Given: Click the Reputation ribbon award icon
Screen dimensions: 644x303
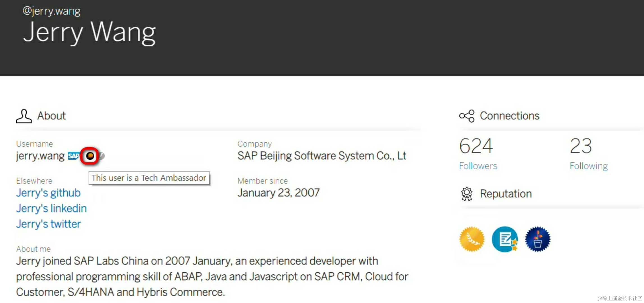Looking at the screenshot, I should pyautogui.click(x=467, y=194).
